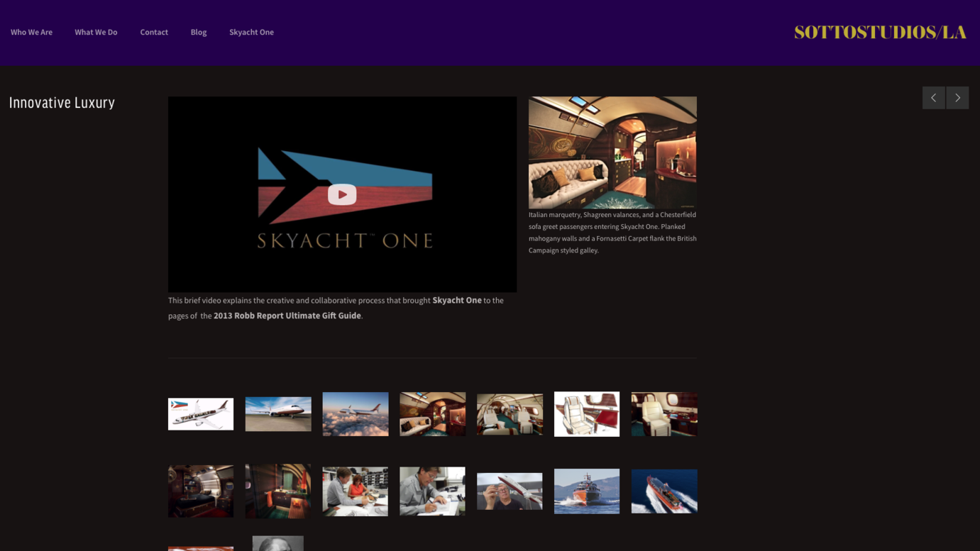
Task: Go to previous project arrow
Action: click(933, 98)
